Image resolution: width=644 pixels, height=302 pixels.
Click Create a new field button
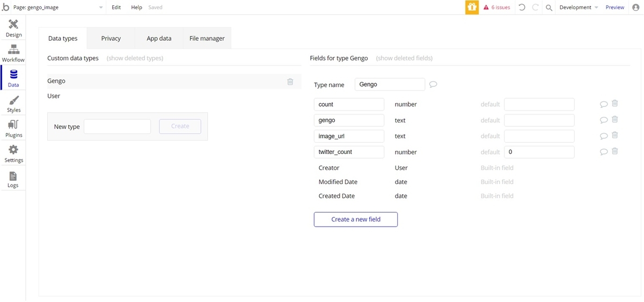[x=355, y=219]
